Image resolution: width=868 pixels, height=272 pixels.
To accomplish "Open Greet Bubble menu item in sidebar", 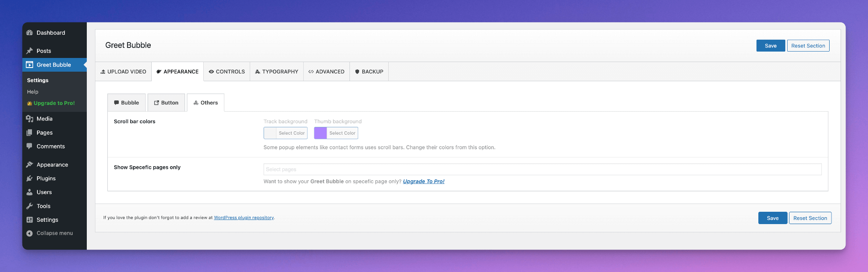I will tap(54, 65).
